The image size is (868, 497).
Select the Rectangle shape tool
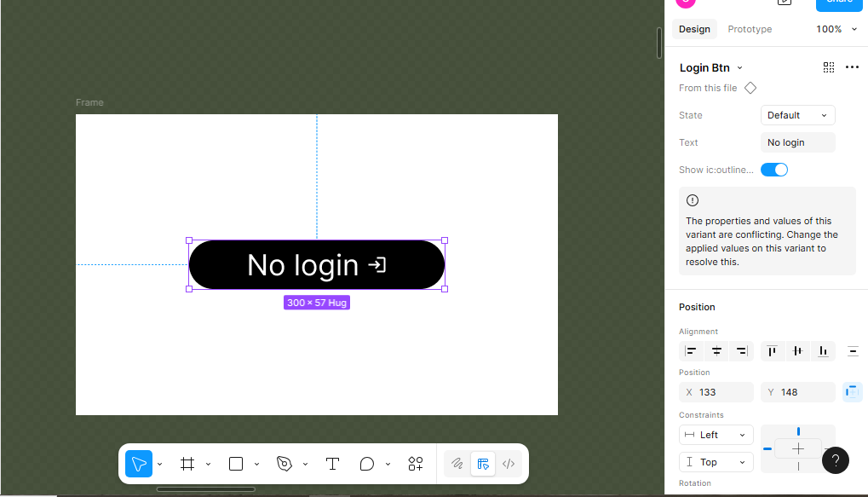click(236, 464)
